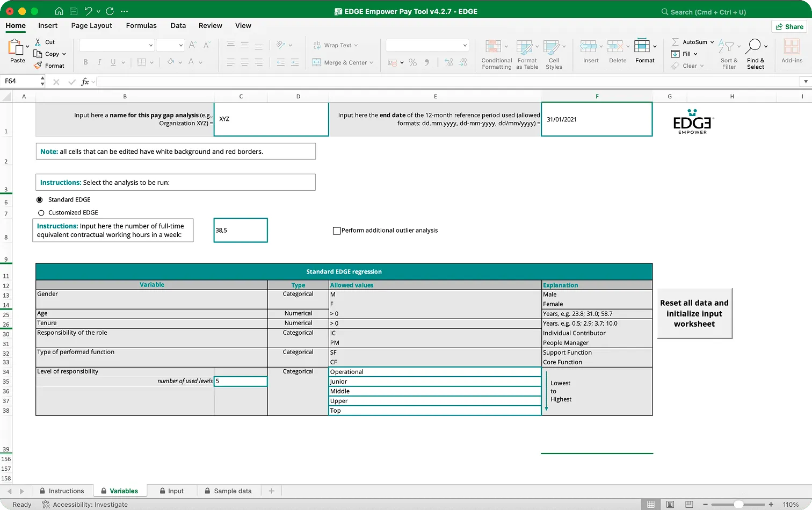
Task: Click the Share button
Action: [x=789, y=26]
